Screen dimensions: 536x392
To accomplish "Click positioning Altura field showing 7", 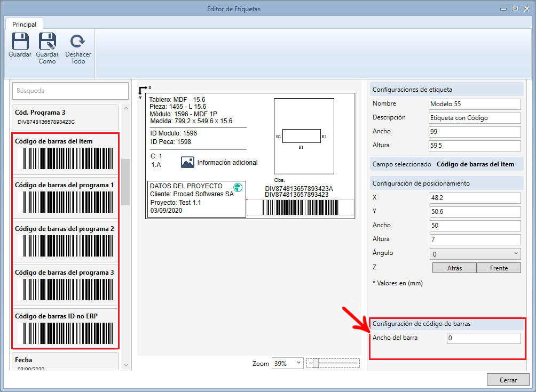I will (x=475, y=239).
